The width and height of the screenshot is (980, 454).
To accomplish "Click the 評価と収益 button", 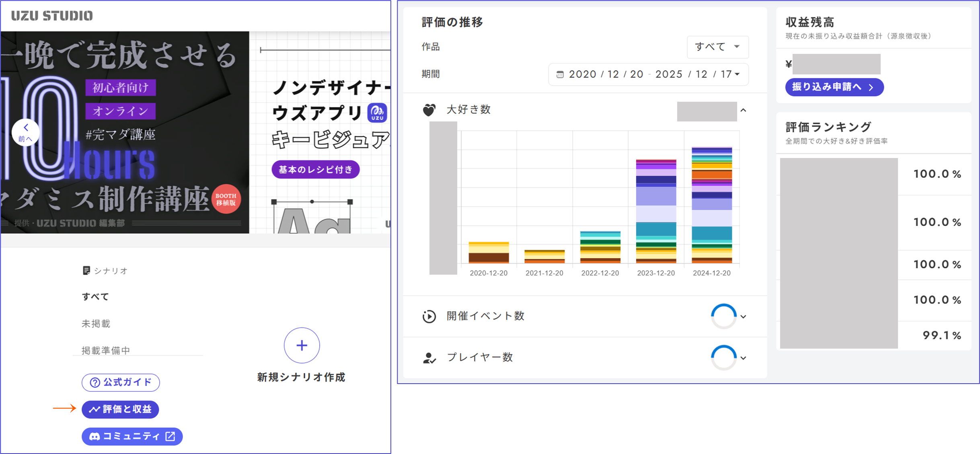I will (x=120, y=409).
